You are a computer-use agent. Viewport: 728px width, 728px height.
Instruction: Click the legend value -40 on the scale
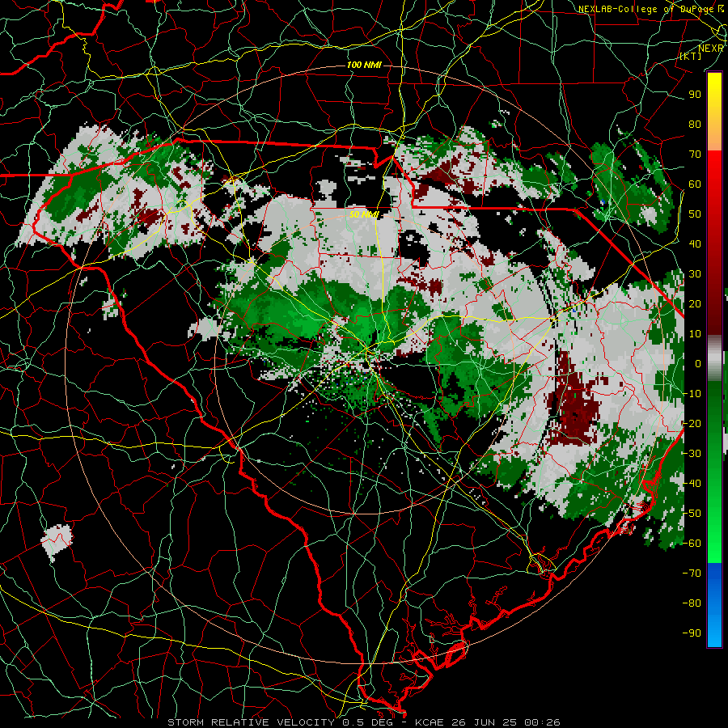click(692, 484)
